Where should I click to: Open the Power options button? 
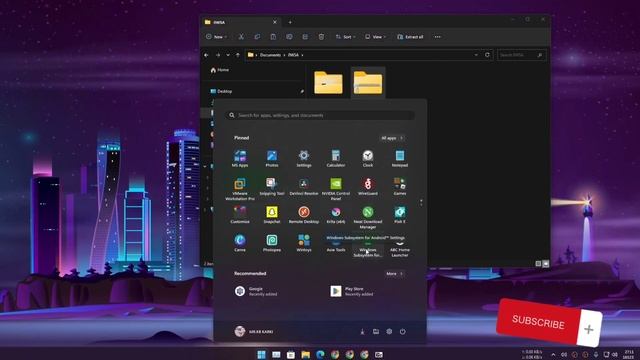(x=402, y=332)
